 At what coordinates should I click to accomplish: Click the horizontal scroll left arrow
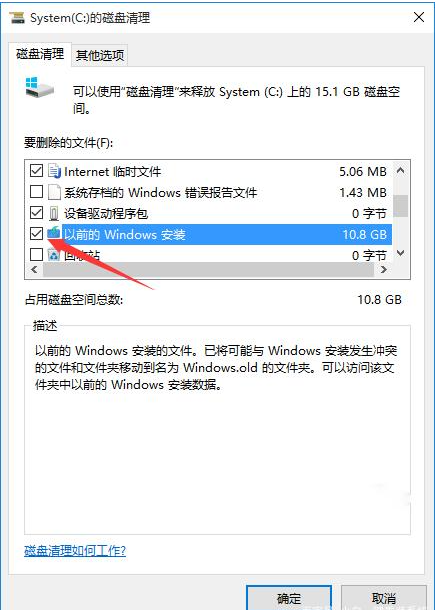point(34,270)
